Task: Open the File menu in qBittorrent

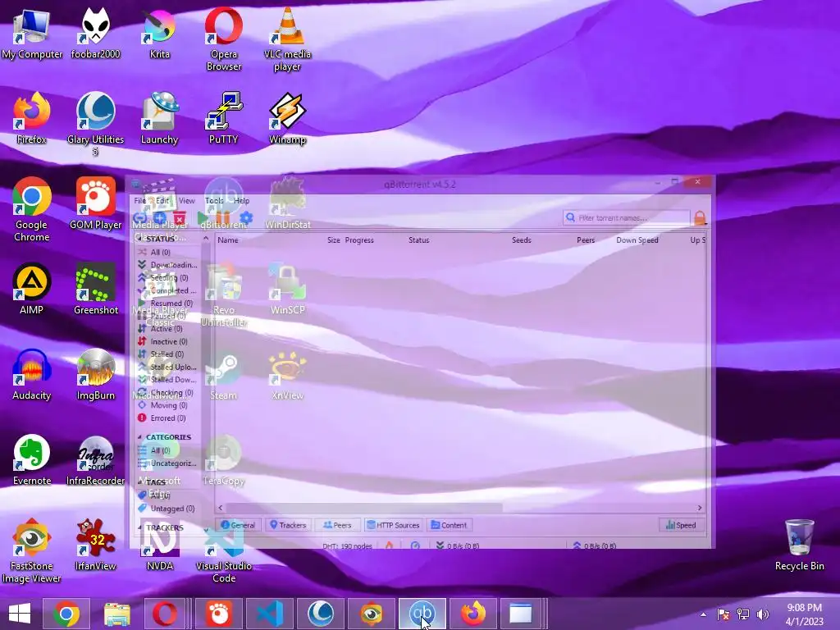Action: pos(139,200)
